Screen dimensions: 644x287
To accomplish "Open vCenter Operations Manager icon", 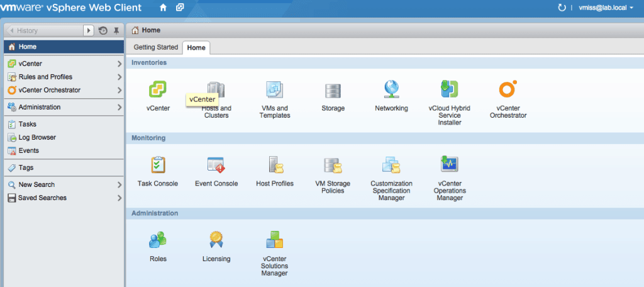I will coord(449,164).
